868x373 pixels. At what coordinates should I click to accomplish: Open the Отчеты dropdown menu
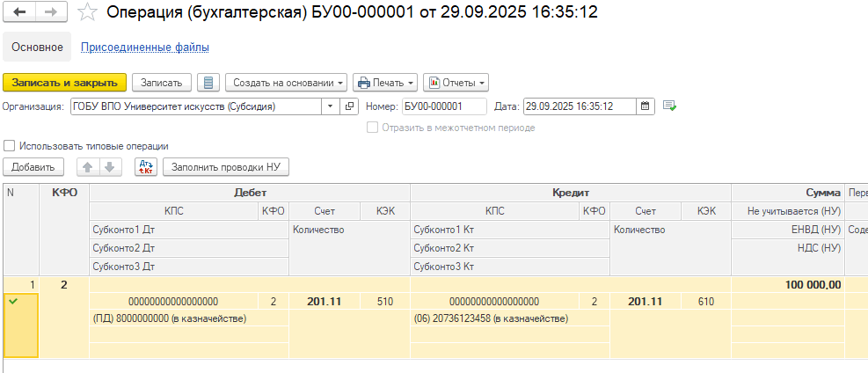[456, 83]
